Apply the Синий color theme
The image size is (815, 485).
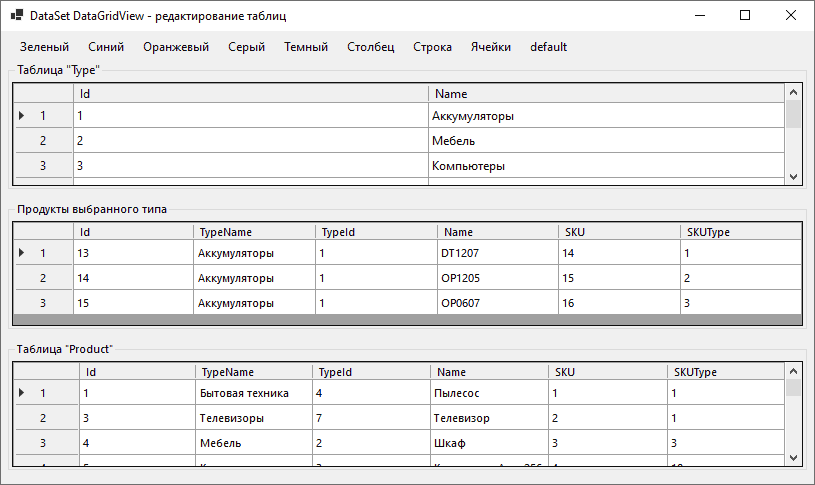pos(106,47)
